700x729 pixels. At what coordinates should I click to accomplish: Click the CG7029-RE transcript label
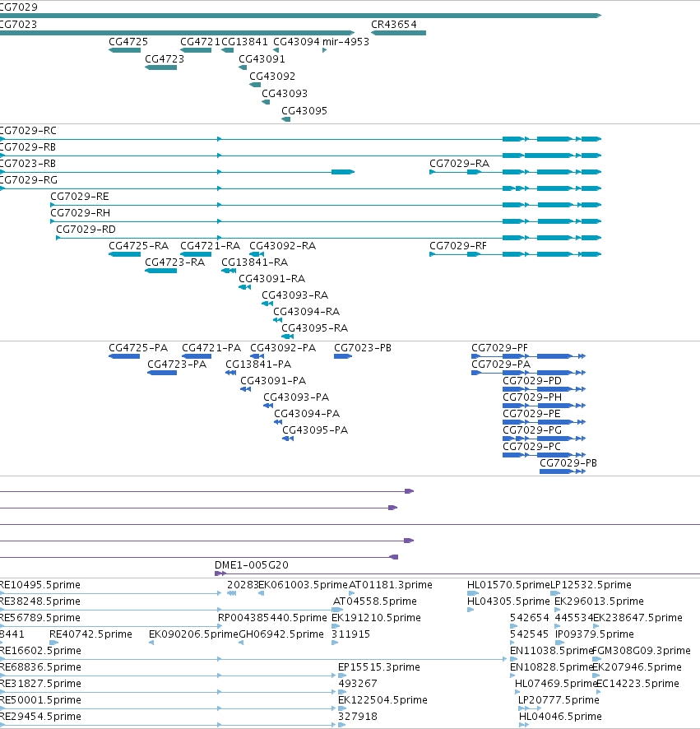(80, 197)
